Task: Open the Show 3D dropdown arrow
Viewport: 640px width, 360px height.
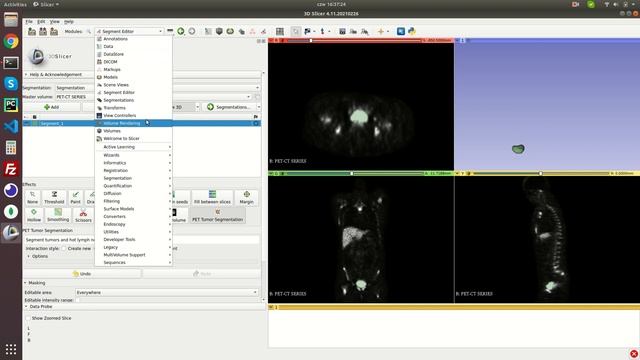Action: click(x=198, y=107)
